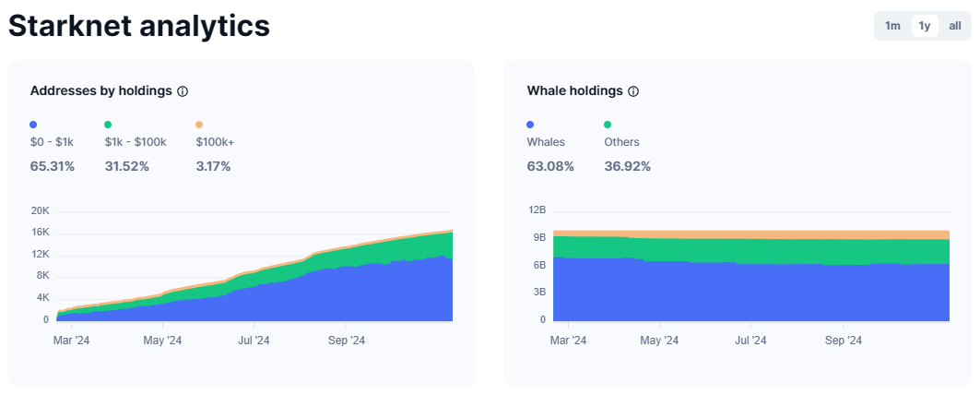980x395 pixels.
Task: Click the 12K axis label
Action: point(40,254)
